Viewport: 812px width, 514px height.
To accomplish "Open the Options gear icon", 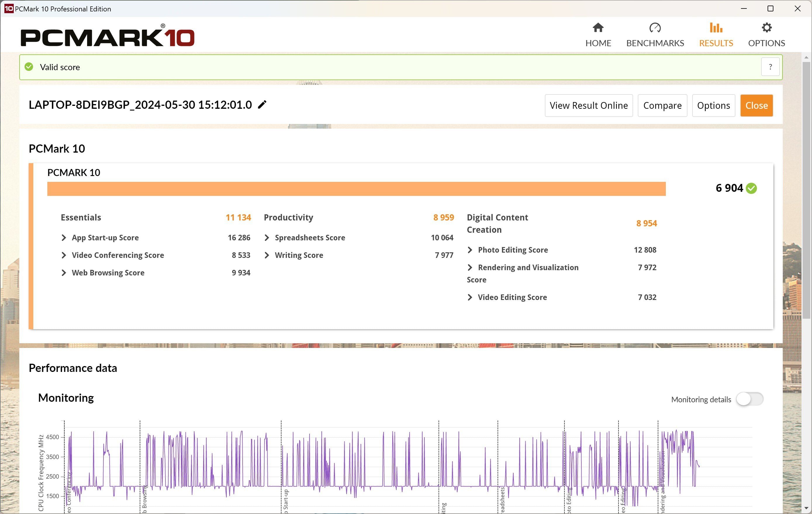I will coord(766,27).
